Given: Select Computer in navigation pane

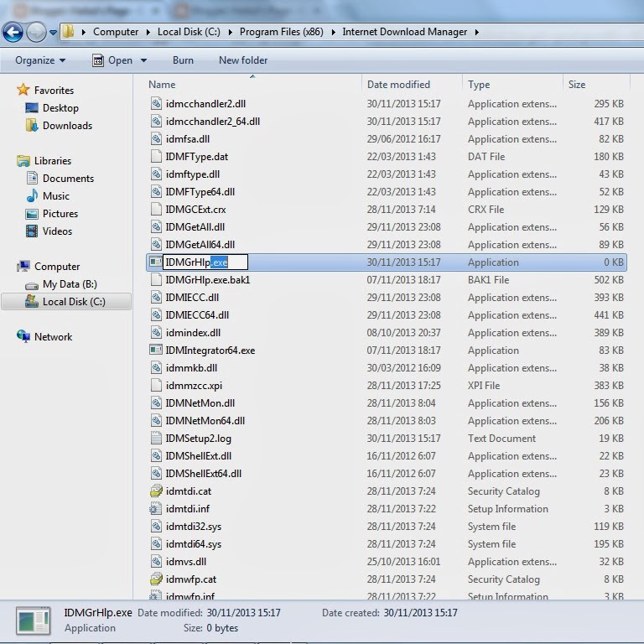Looking at the screenshot, I should coord(57,266).
